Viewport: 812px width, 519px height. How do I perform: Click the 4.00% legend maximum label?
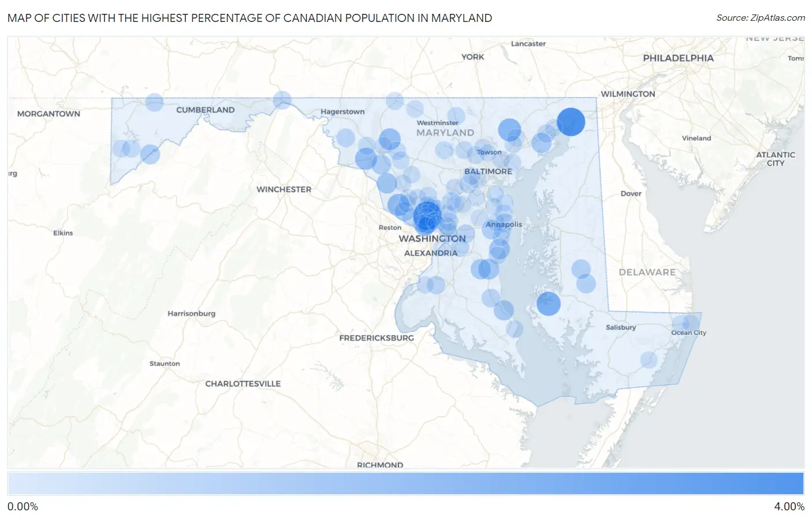[789, 506]
